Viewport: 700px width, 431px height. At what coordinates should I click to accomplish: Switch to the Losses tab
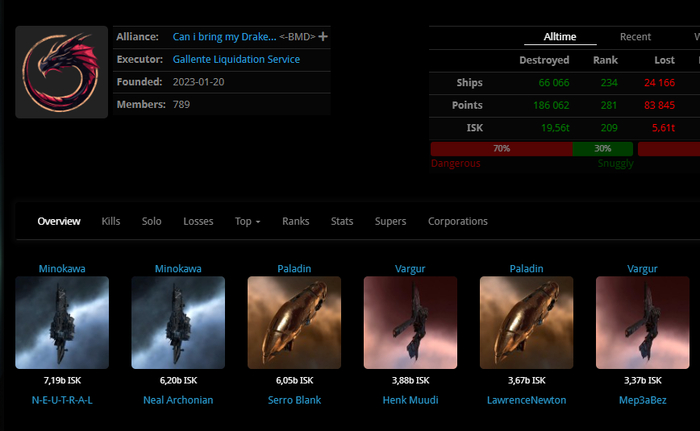(198, 221)
